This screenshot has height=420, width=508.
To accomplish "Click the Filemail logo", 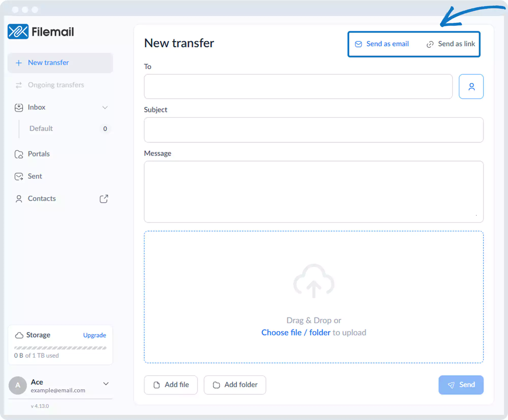I will [x=41, y=32].
